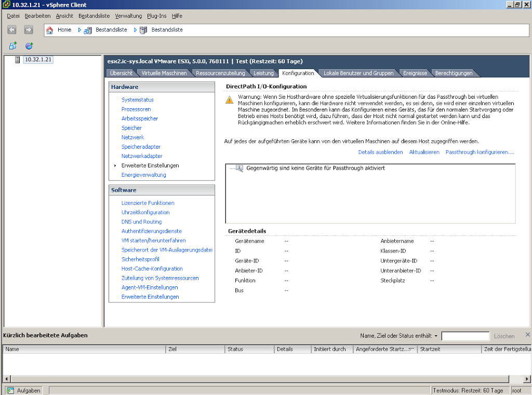The width and height of the screenshot is (532, 395).
Task: Click the back navigation arrow
Action: pos(12,30)
